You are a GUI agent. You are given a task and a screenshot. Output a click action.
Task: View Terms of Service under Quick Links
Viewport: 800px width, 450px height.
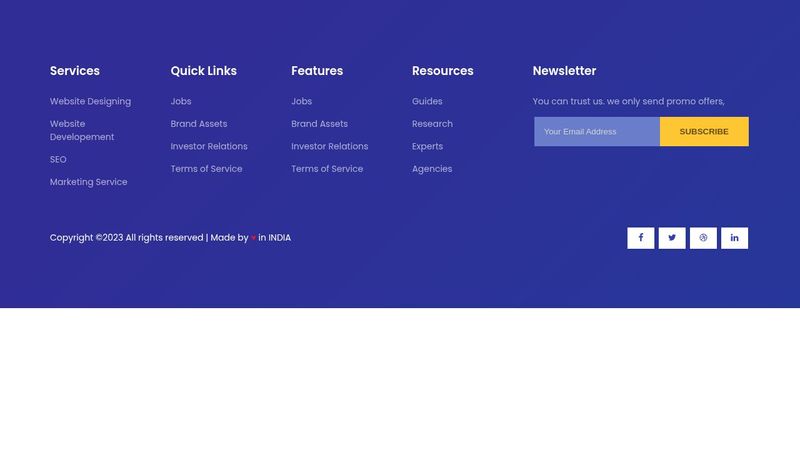coord(206,169)
